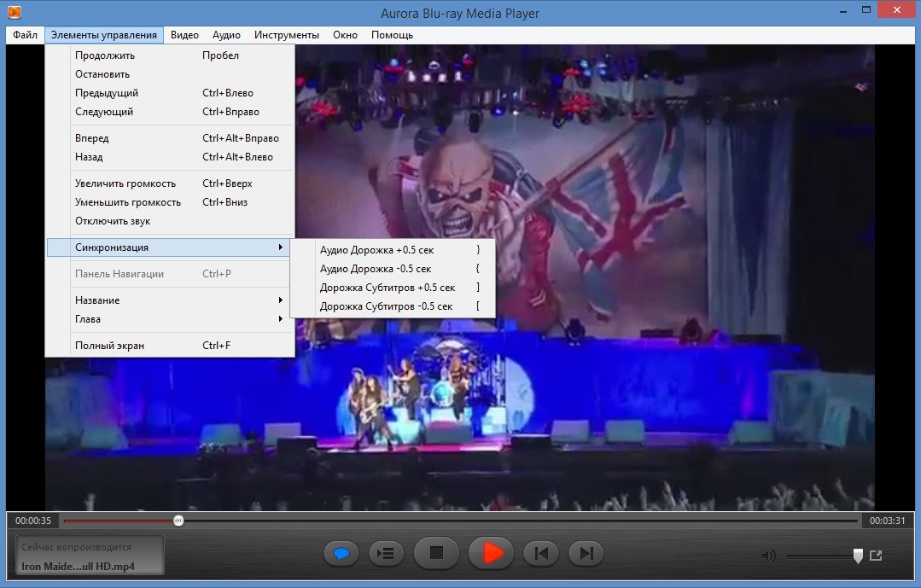Skip to previous track button
Viewport: 921px width, 588px height.
[540, 553]
